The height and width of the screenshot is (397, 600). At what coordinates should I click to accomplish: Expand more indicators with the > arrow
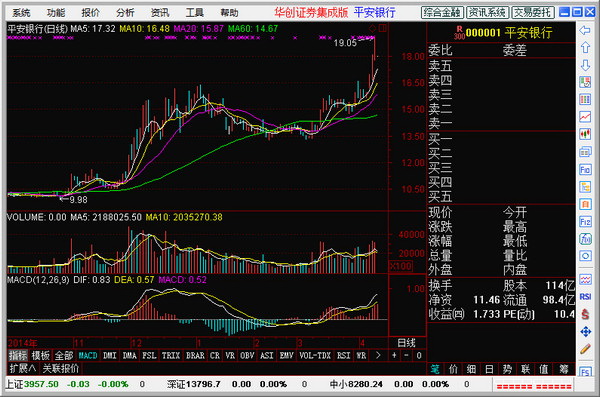point(378,356)
